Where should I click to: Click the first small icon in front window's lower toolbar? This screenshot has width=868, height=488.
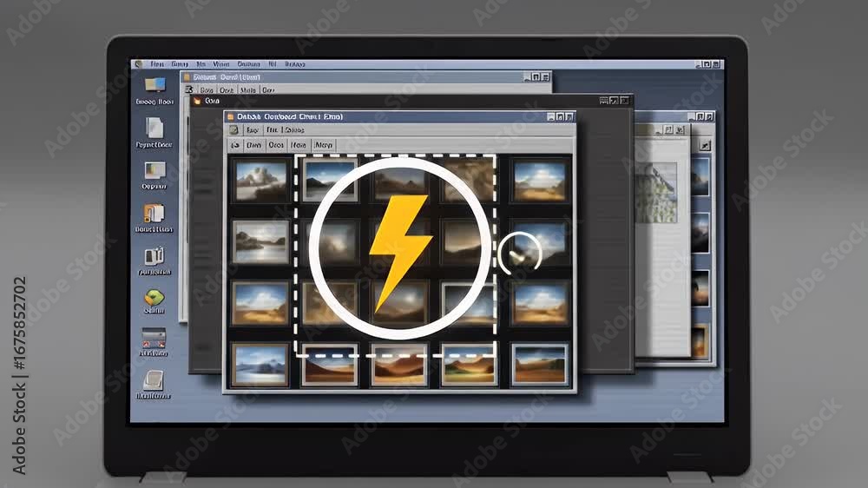[x=234, y=145]
